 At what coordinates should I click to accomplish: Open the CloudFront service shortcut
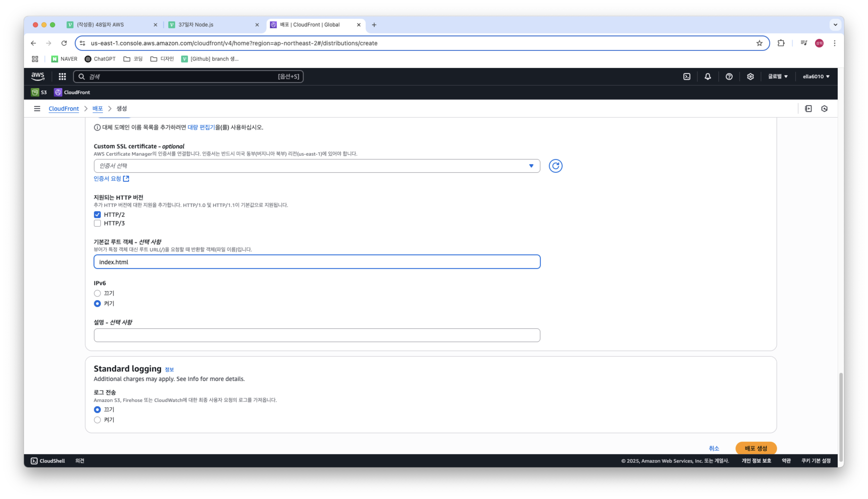tap(72, 92)
